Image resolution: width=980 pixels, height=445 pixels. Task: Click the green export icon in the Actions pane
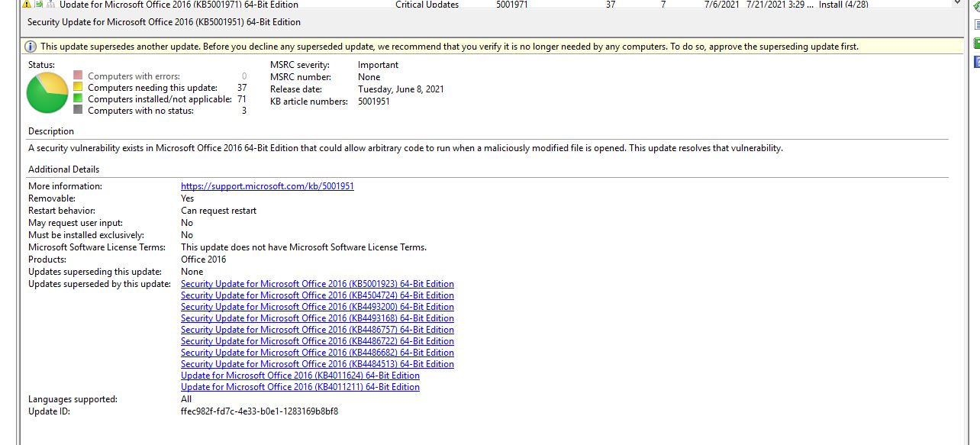pos(975,44)
